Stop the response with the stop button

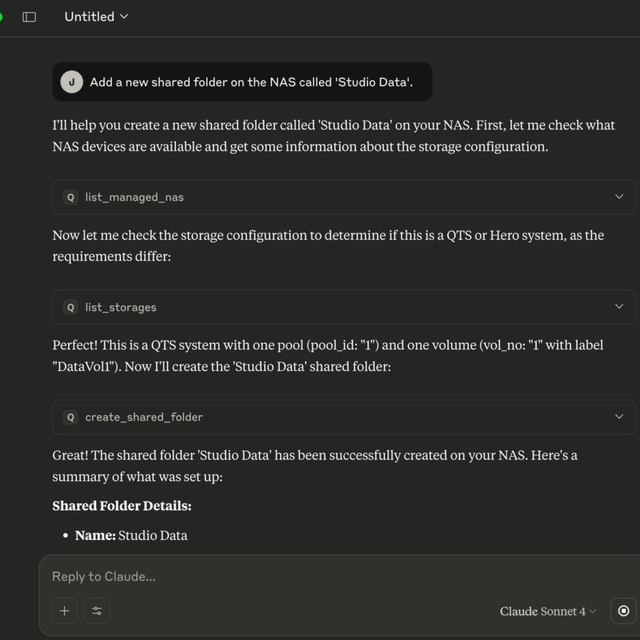[623, 611]
